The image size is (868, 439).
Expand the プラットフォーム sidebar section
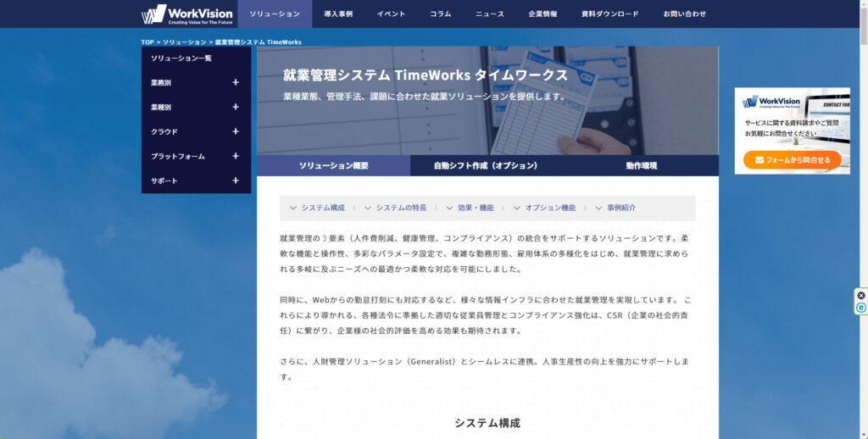point(236,156)
